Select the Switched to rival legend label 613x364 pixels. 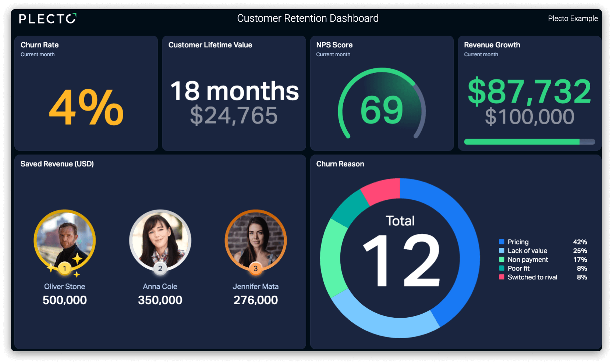[532, 277]
